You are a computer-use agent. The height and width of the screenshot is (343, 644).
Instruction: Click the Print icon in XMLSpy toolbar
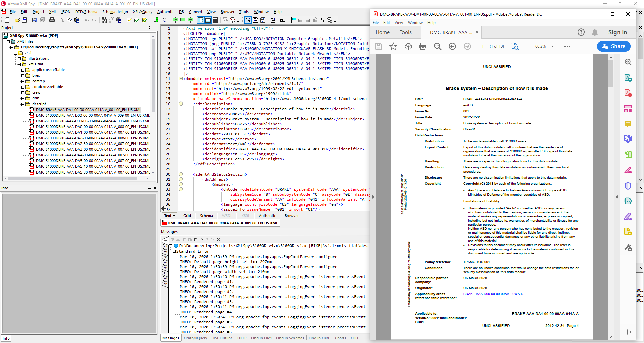point(52,20)
